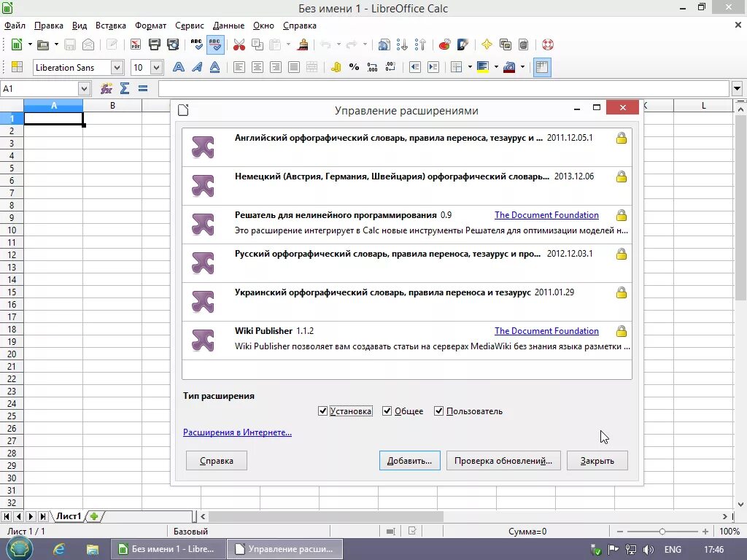Open the Расширения в Интернете link

[237, 432]
